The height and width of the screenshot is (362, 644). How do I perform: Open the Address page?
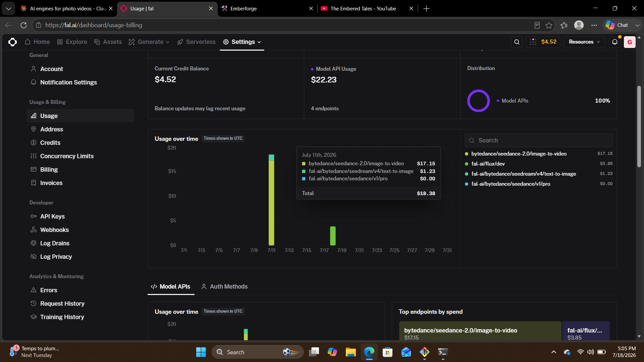pyautogui.click(x=80, y=129)
